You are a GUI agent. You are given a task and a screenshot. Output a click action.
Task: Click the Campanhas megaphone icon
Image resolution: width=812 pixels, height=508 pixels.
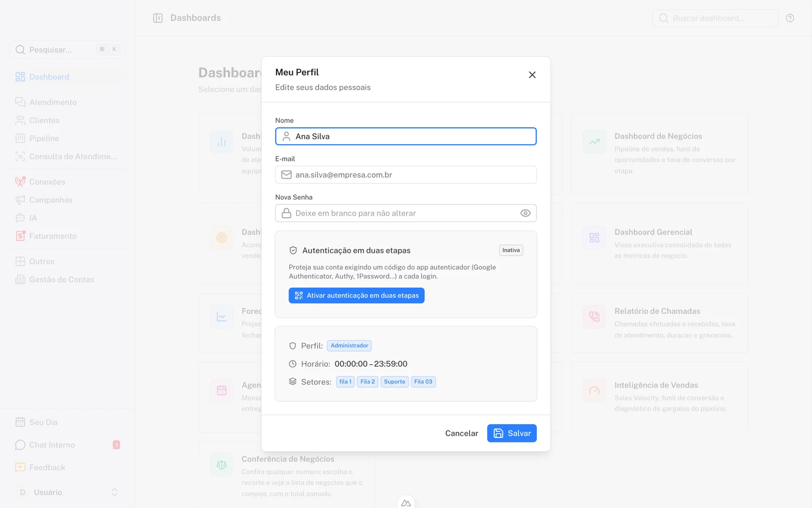tap(20, 200)
